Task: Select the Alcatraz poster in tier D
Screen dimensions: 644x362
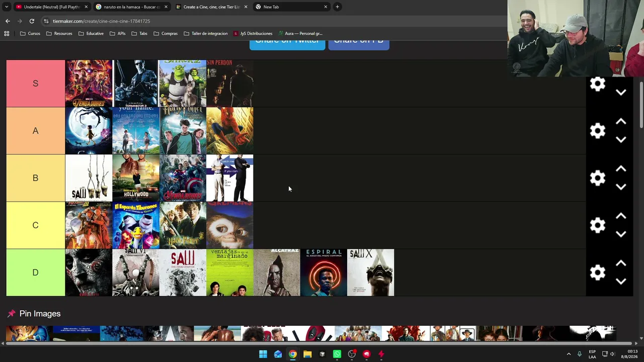Action: [277, 273]
